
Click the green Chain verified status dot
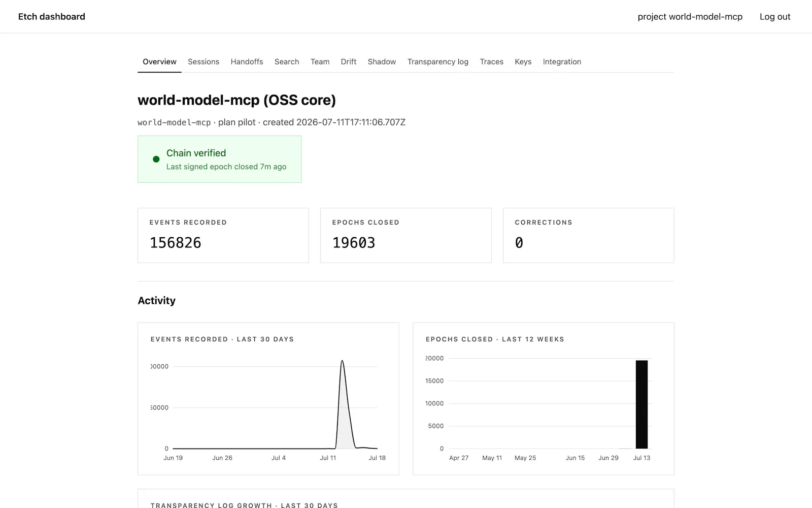point(156,159)
